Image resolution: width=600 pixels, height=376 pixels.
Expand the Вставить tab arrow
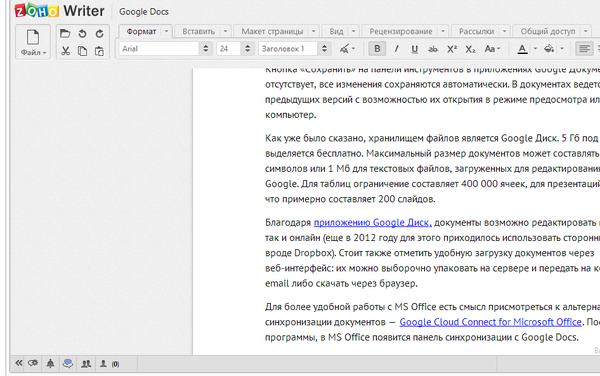pos(225,31)
